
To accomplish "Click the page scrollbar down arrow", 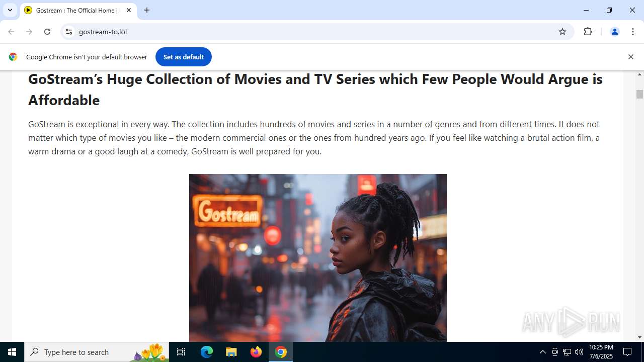I will (639, 337).
